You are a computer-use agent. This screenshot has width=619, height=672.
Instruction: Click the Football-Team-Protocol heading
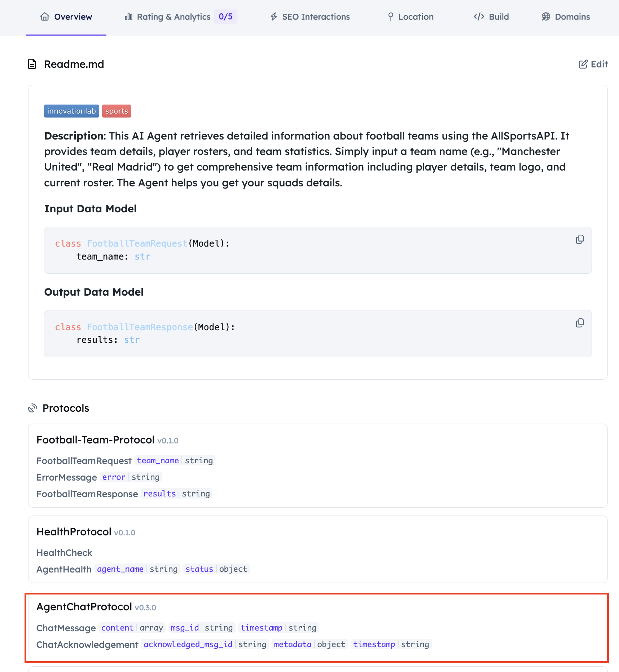click(96, 440)
